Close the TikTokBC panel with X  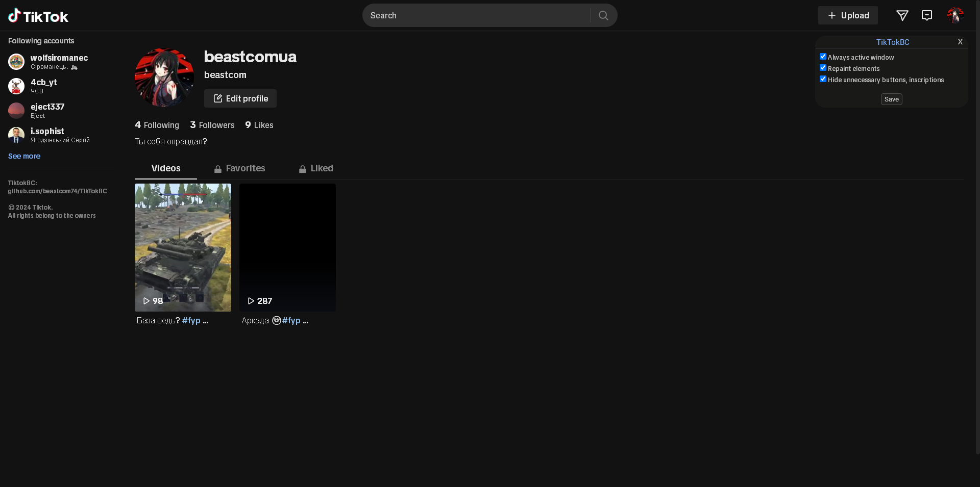[960, 42]
